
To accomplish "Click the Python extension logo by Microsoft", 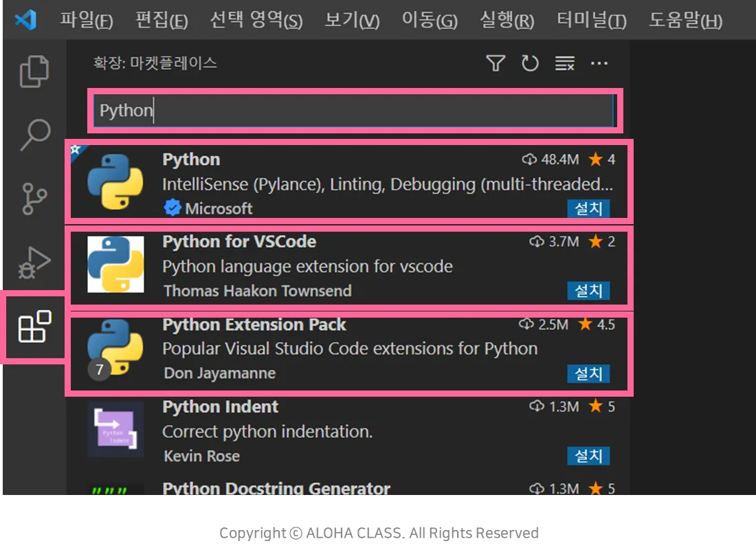I will (x=115, y=182).
